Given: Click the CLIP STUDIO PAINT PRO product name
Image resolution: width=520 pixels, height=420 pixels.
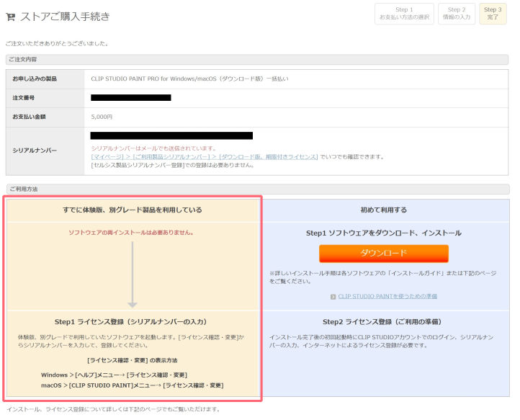Looking at the screenshot, I should (189, 79).
